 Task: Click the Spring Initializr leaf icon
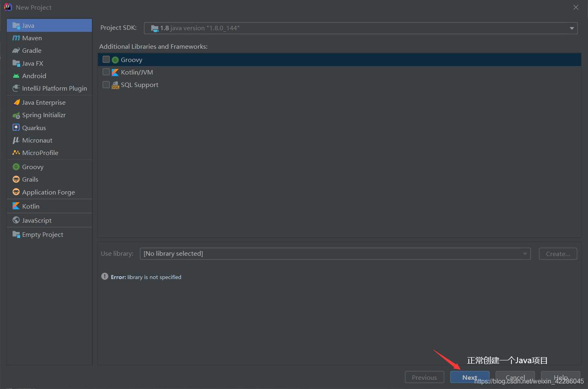pos(16,115)
